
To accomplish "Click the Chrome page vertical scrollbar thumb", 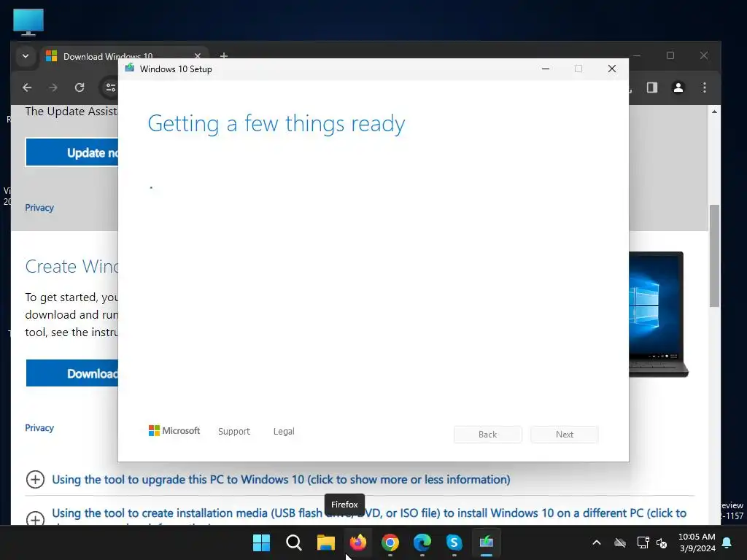I will point(714,256).
